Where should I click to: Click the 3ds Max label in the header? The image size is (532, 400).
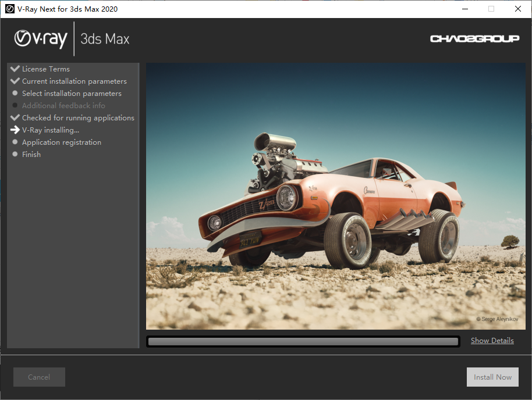(104, 38)
